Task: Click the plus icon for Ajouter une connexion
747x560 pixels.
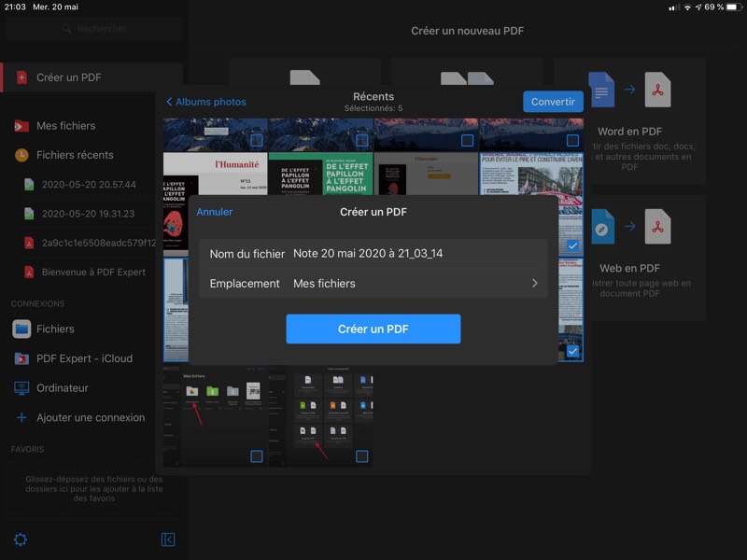Action: pyautogui.click(x=21, y=417)
